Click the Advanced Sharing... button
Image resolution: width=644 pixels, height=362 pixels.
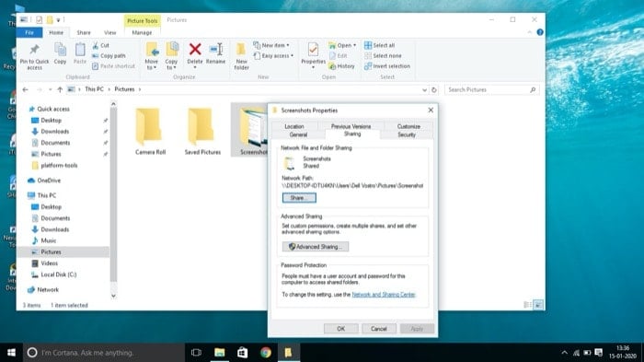point(316,247)
